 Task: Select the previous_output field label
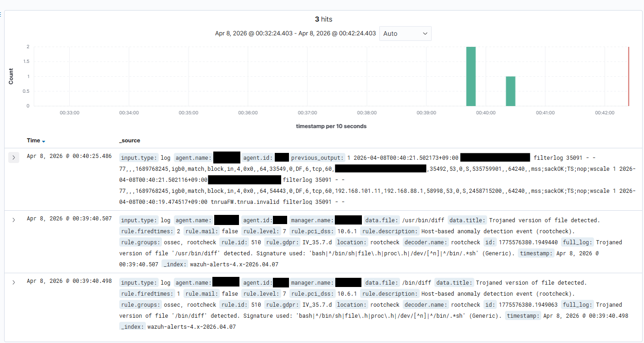[317, 157]
